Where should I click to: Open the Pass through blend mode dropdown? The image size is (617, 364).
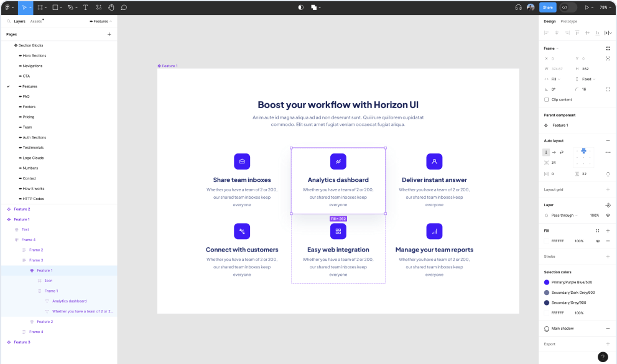563,216
